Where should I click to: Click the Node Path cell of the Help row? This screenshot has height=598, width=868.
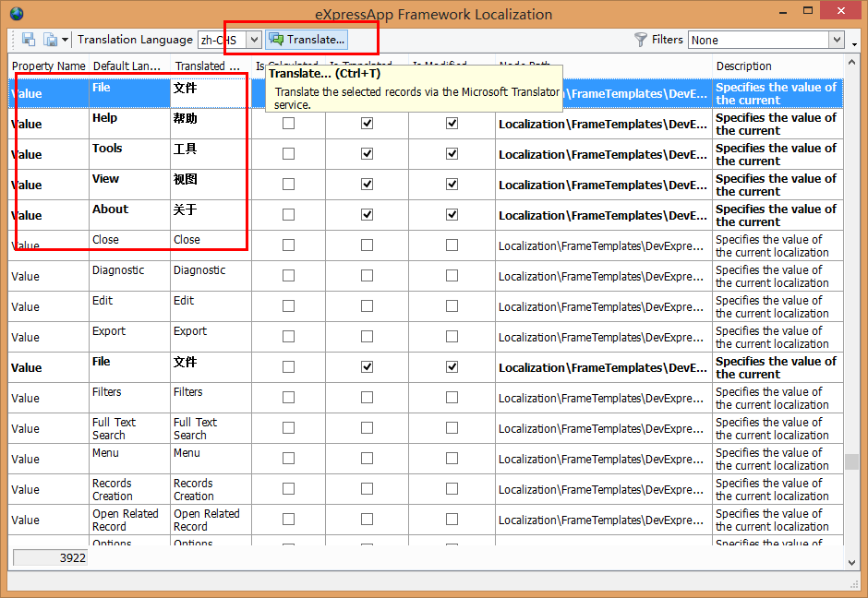point(603,124)
